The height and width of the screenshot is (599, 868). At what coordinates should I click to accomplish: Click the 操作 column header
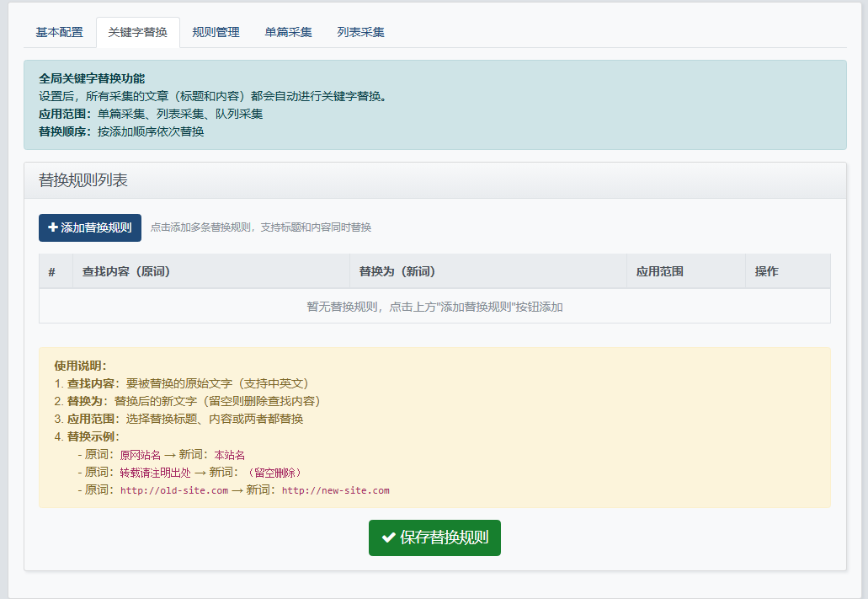pyautogui.click(x=766, y=271)
